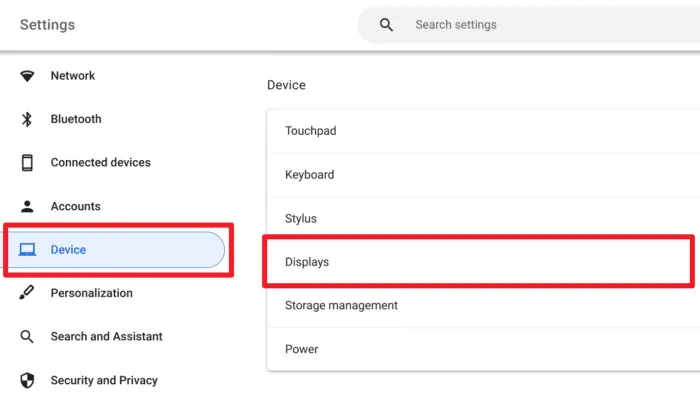This screenshot has height=394, width=700.
Task: Open the Accounts section label
Action: click(x=75, y=206)
